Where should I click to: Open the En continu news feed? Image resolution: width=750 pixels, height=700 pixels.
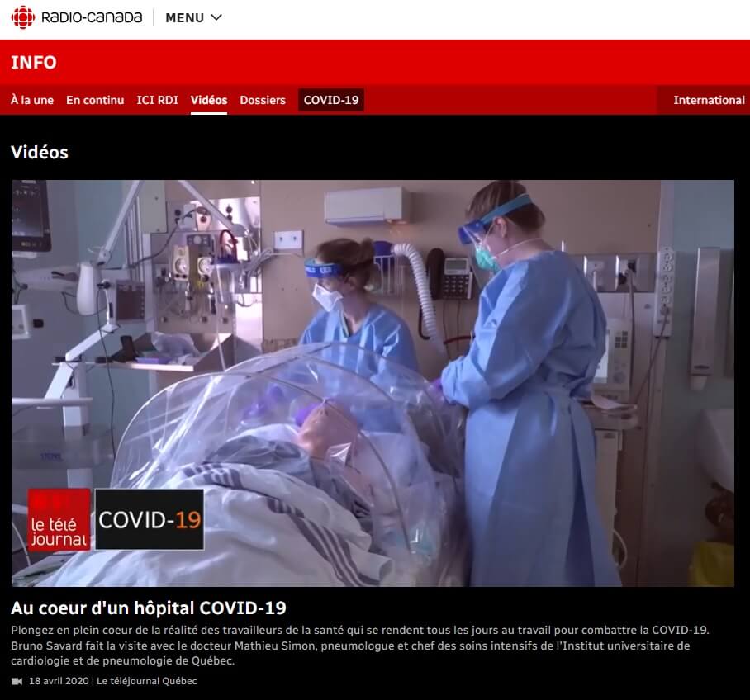tap(95, 100)
